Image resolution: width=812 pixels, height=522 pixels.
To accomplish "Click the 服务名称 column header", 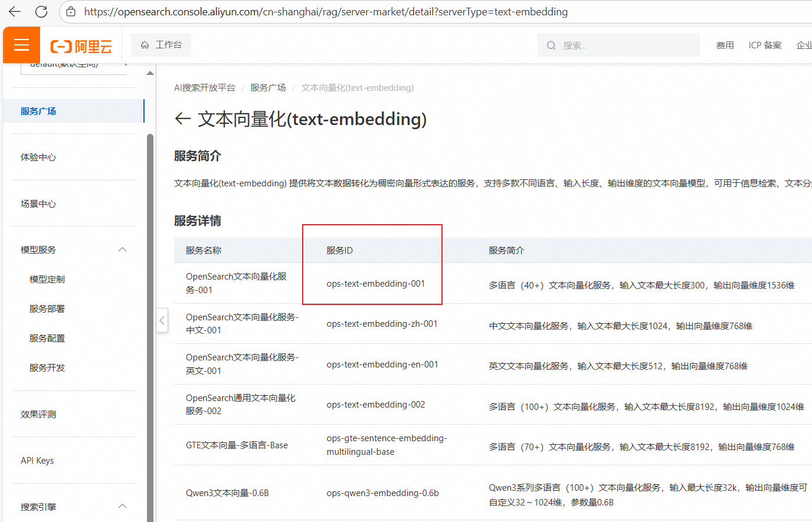I will [x=204, y=250].
